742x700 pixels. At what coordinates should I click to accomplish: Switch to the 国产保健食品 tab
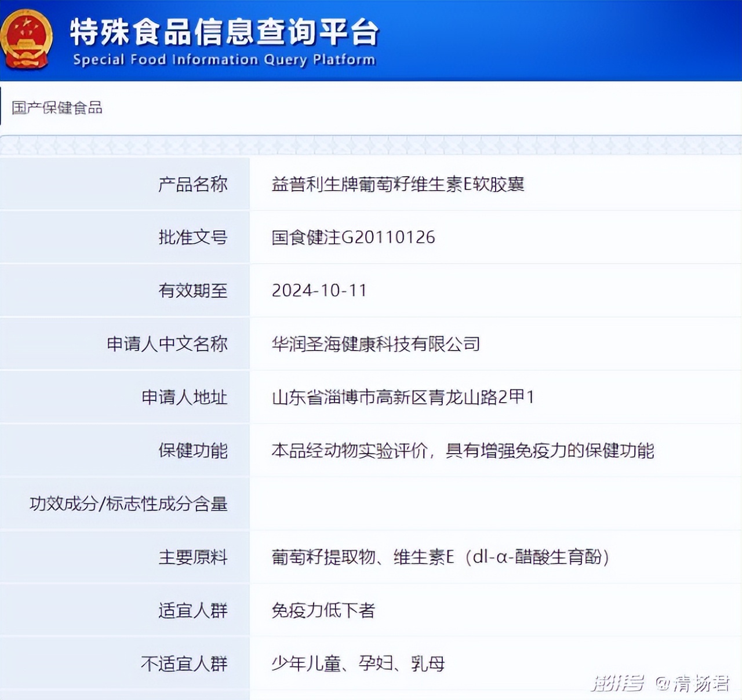tap(55, 107)
